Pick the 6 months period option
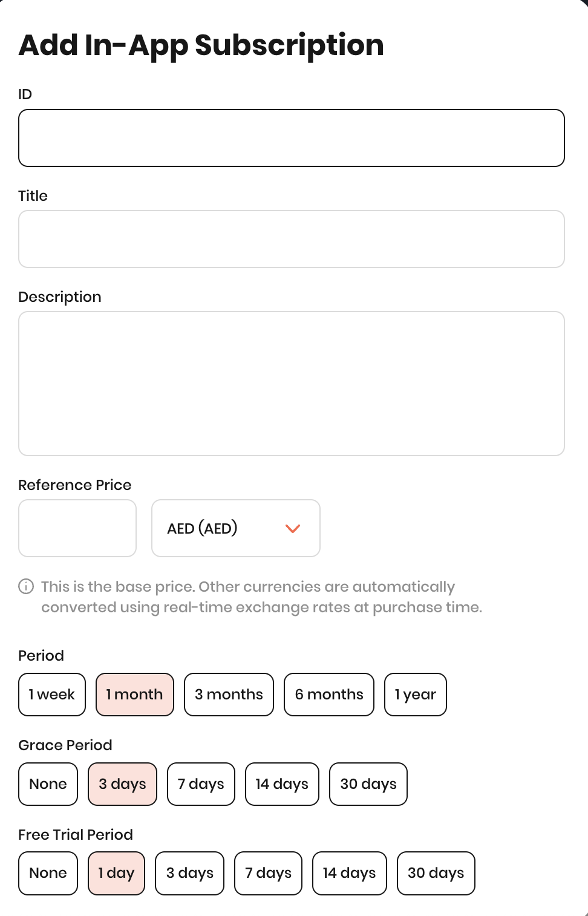588x916 pixels. [x=329, y=695]
